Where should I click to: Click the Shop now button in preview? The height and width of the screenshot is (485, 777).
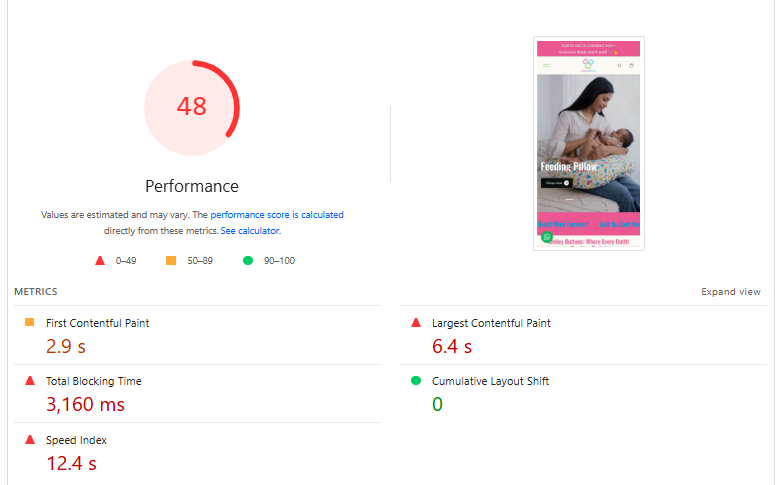(x=555, y=183)
